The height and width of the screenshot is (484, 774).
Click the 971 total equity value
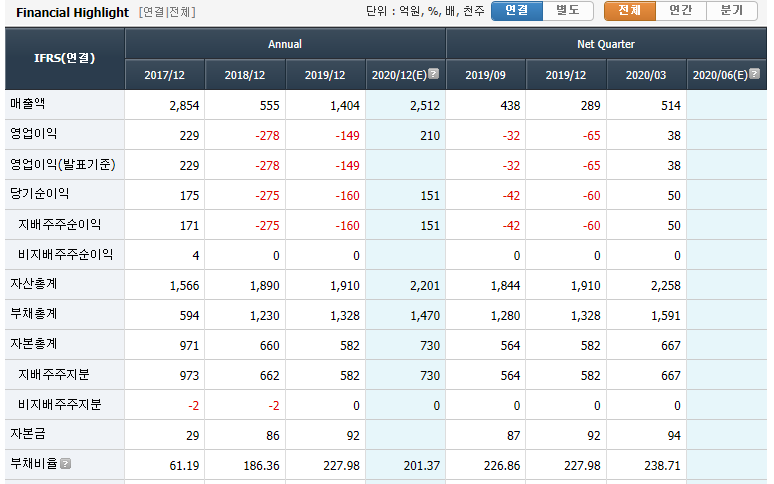tap(189, 346)
